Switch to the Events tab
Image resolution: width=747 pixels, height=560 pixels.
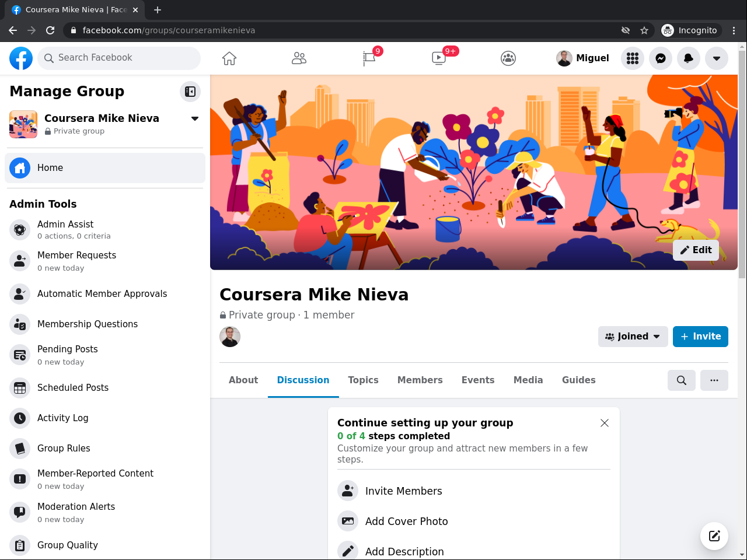click(x=478, y=380)
